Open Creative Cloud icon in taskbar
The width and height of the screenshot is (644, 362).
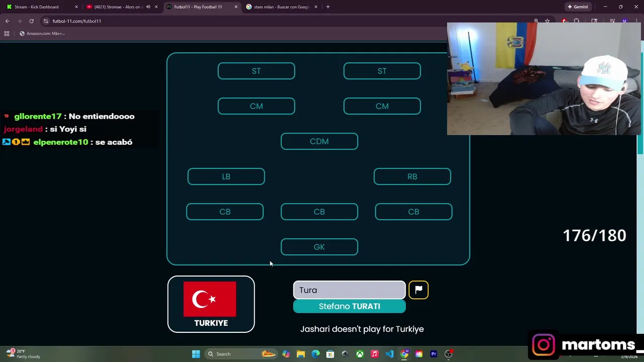point(419,354)
